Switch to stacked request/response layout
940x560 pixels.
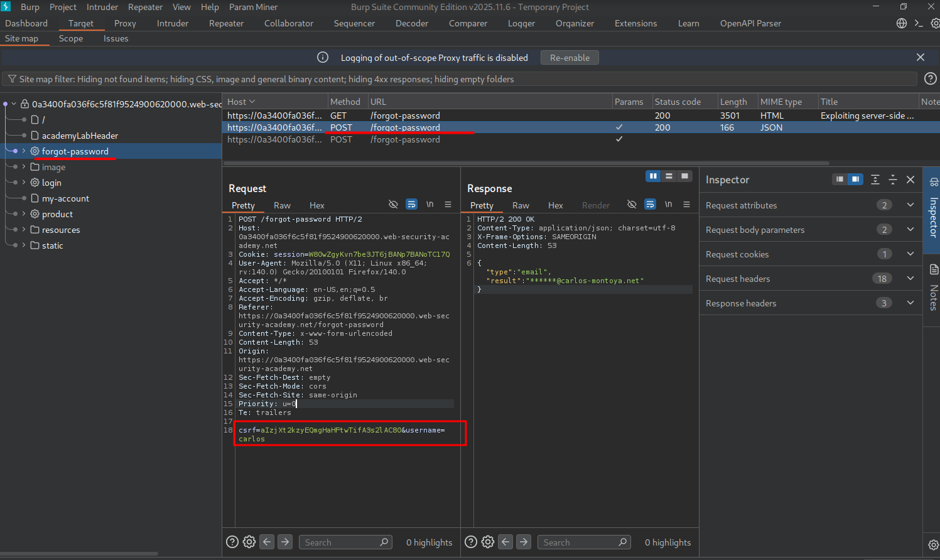point(669,176)
